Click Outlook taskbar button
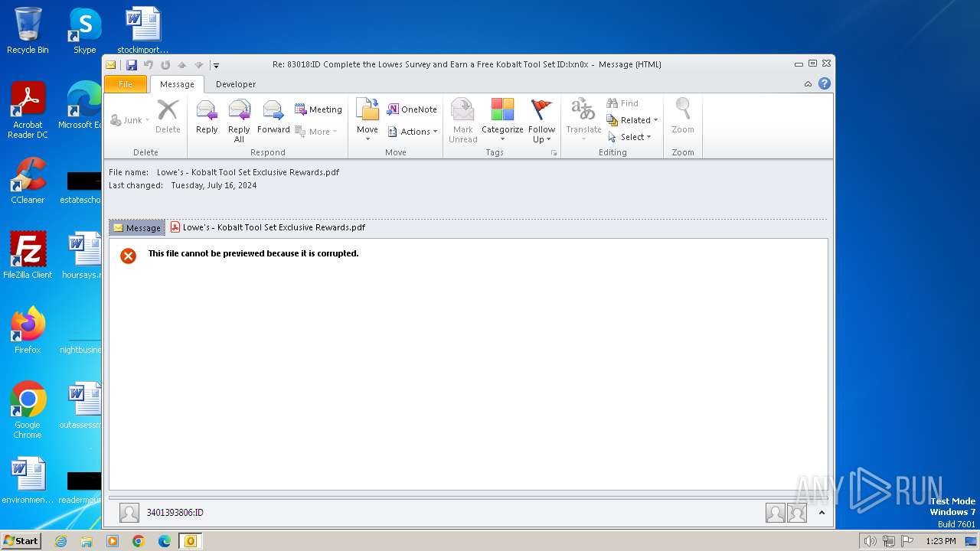The height and width of the screenshot is (551, 980). coord(190,541)
